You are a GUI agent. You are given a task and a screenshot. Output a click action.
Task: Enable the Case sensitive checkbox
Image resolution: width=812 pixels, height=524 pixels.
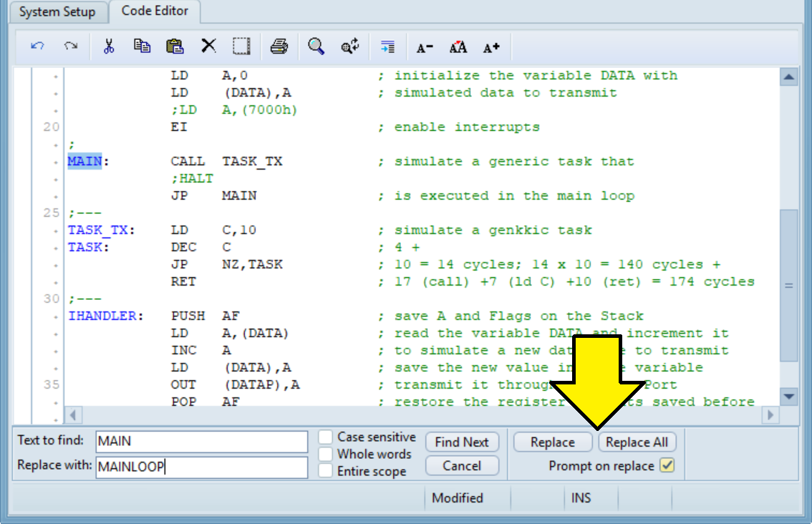click(325, 437)
